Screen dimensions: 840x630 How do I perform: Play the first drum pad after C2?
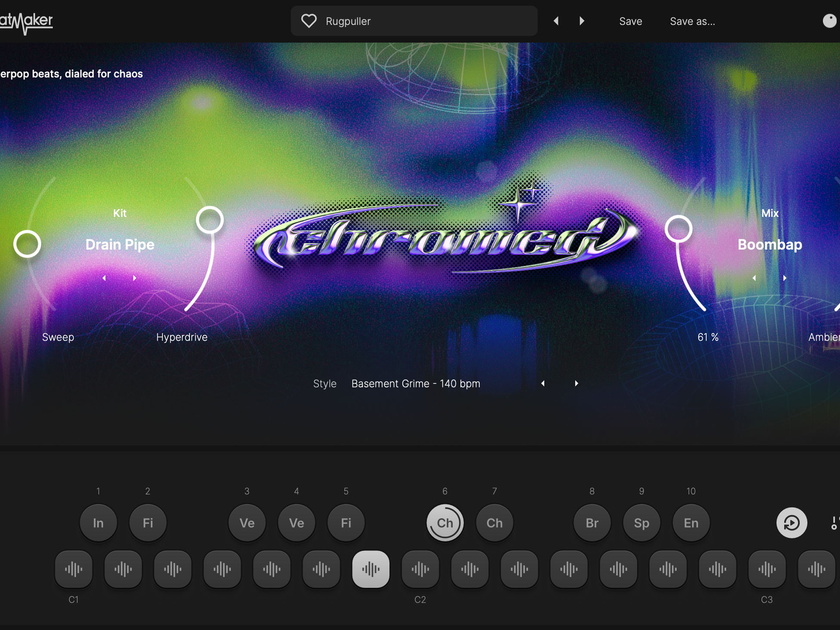click(x=470, y=569)
